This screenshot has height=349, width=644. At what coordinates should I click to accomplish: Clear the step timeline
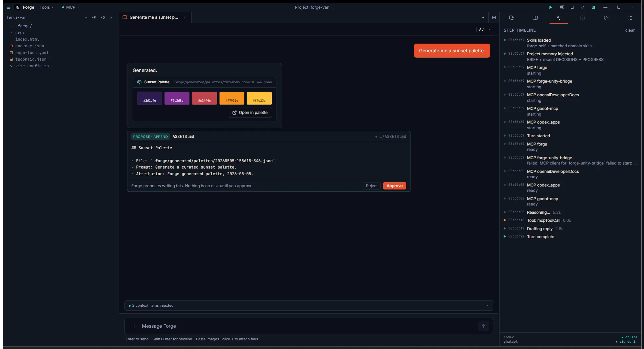click(x=630, y=30)
